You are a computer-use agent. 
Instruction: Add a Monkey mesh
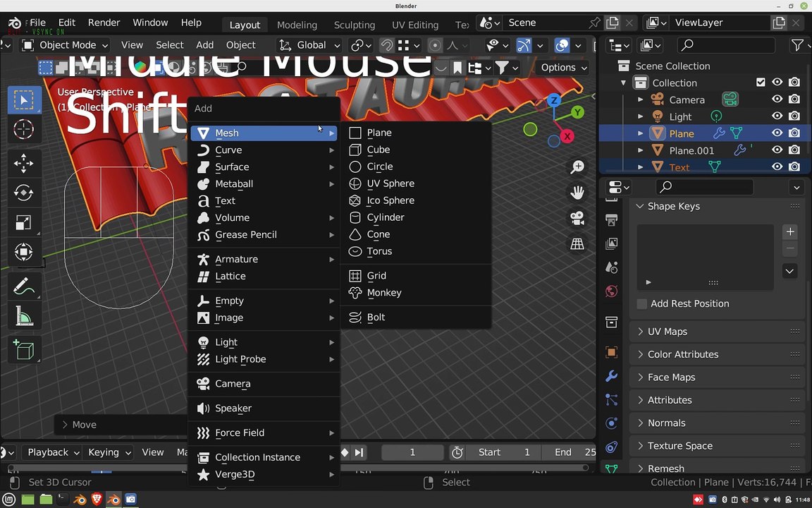point(416,293)
